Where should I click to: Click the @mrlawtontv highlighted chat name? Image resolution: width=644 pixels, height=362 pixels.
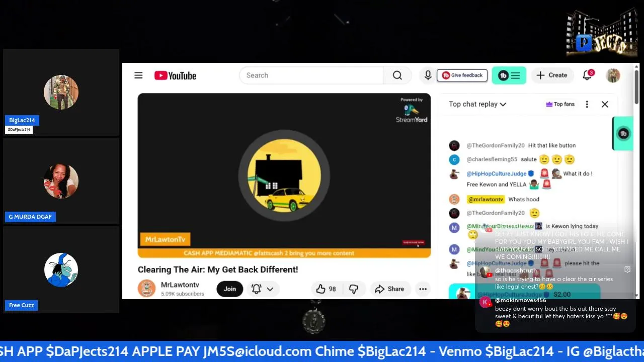[x=486, y=199]
